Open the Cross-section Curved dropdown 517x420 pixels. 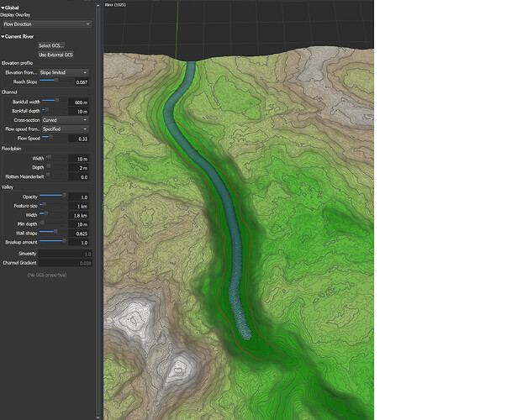tap(65, 120)
